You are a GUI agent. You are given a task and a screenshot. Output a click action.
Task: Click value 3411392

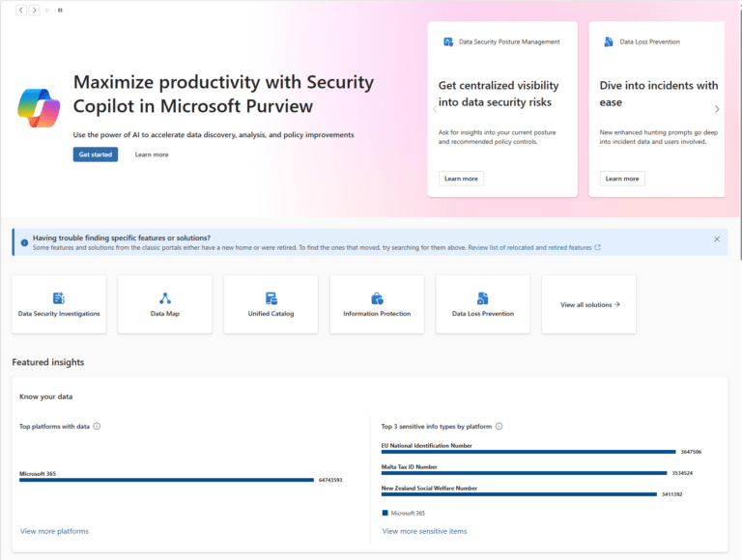672,494
